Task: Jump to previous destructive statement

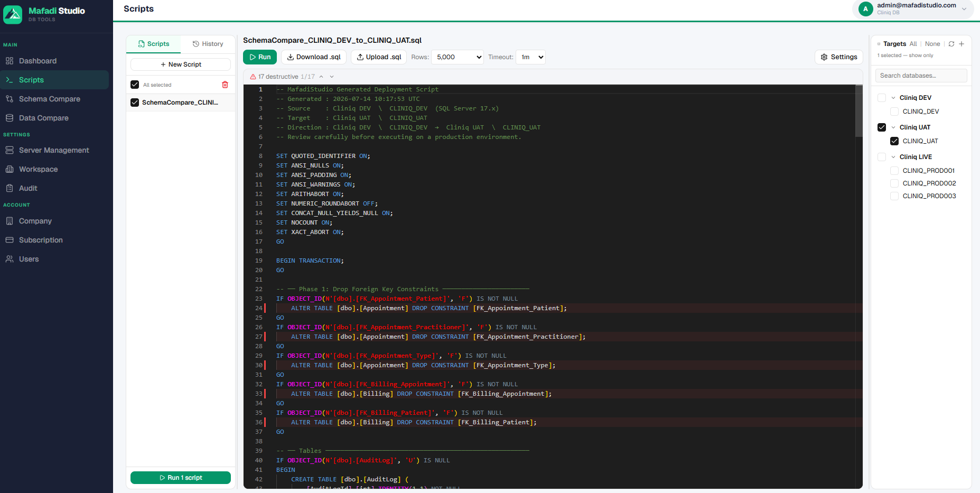Action: pyautogui.click(x=321, y=77)
